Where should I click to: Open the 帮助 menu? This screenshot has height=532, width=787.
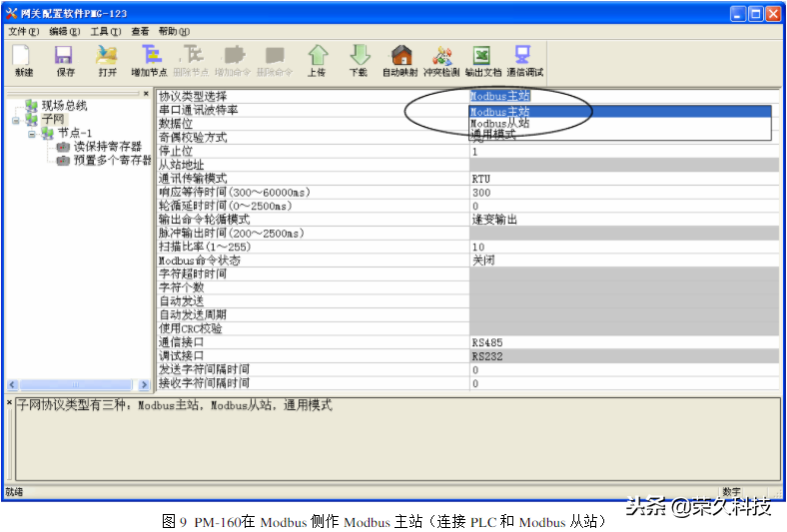pyautogui.click(x=174, y=32)
